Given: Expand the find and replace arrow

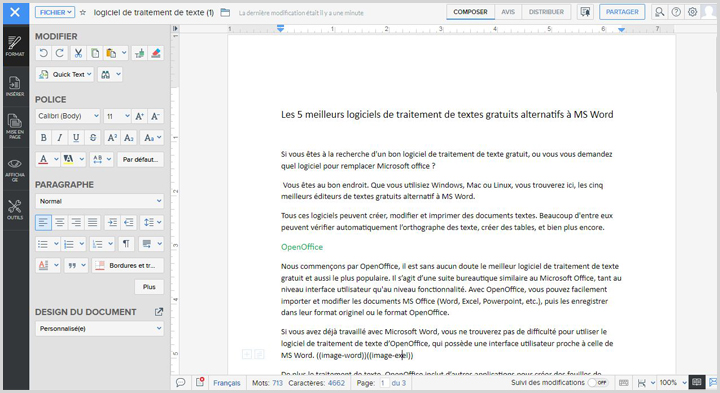Looking at the screenshot, I should point(118,74).
